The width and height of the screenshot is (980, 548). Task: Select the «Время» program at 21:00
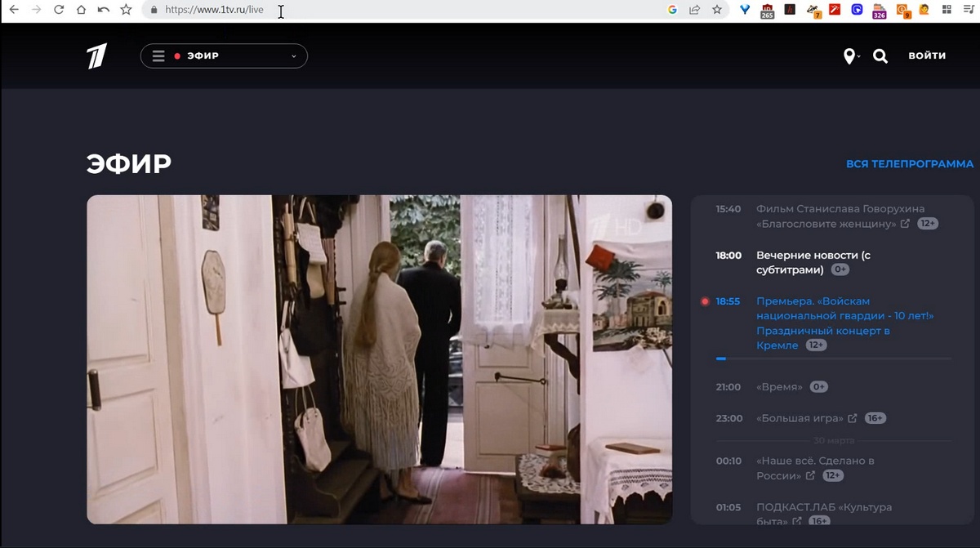pos(780,387)
